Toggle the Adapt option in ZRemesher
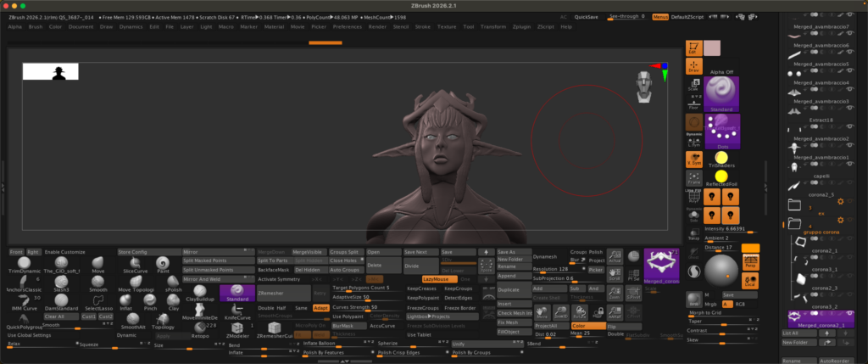868x364 pixels. pyautogui.click(x=320, y=307)
